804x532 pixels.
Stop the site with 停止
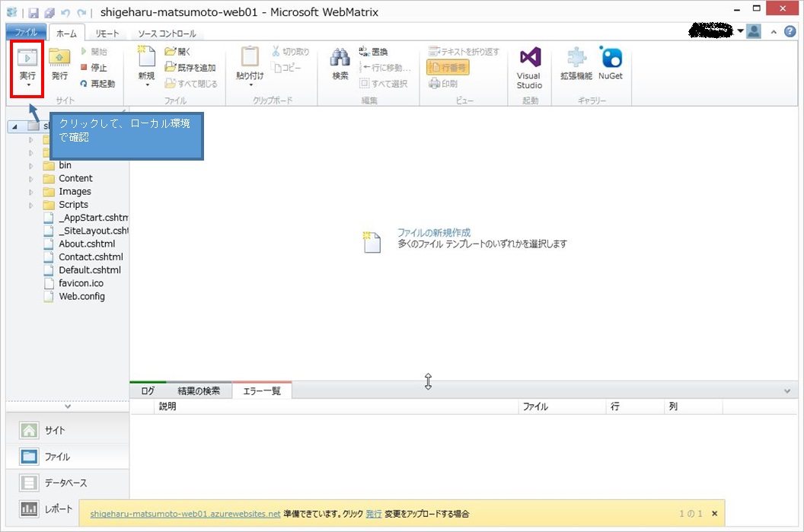click(94, 67)
